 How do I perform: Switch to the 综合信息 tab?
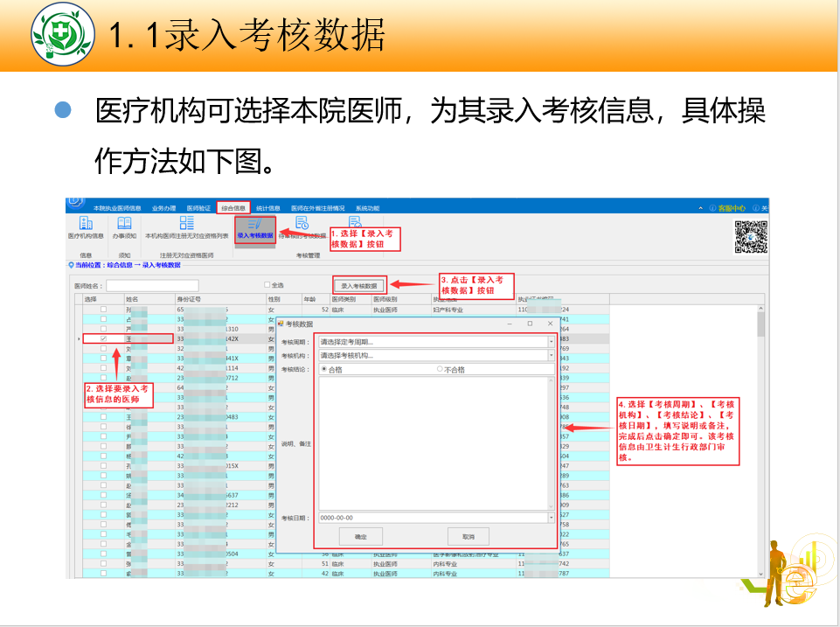233,208
